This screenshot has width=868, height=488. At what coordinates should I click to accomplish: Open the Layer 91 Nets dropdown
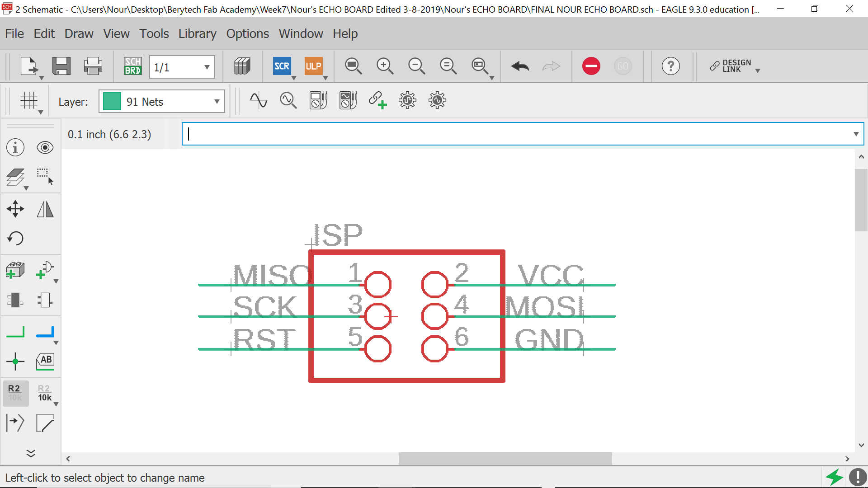point(217,102)
